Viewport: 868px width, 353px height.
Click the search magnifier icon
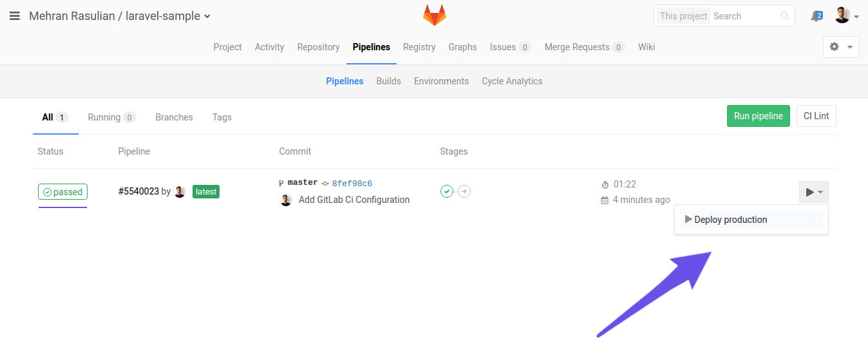(x=784, y=16)
